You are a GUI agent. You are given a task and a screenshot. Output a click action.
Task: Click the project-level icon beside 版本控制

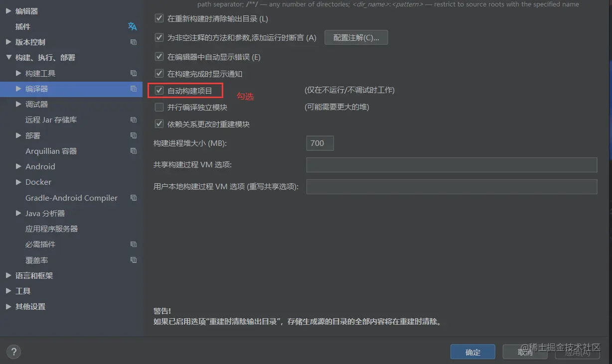[134, 42]
